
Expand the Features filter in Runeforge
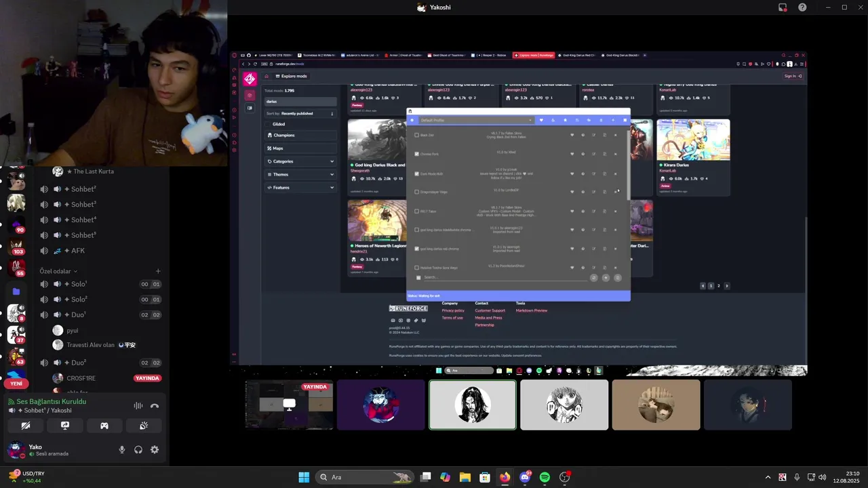click(300, 187)
